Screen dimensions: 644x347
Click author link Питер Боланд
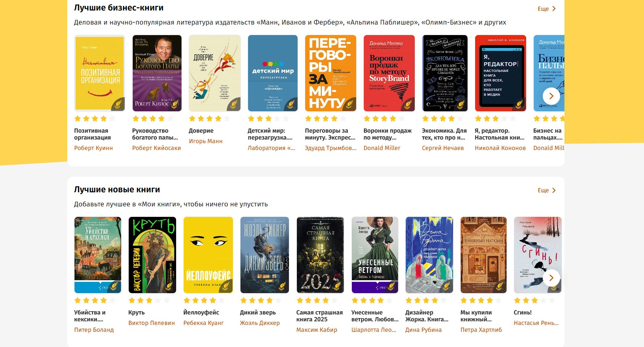coord(94,330)
